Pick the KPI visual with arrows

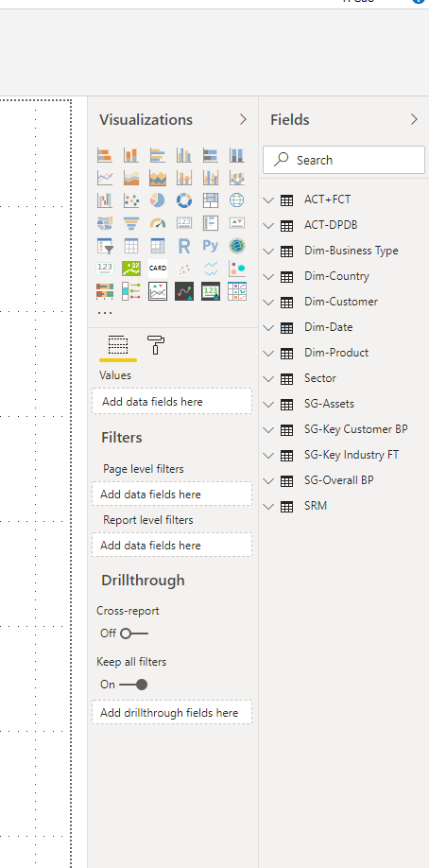click(x=237, y=223)
